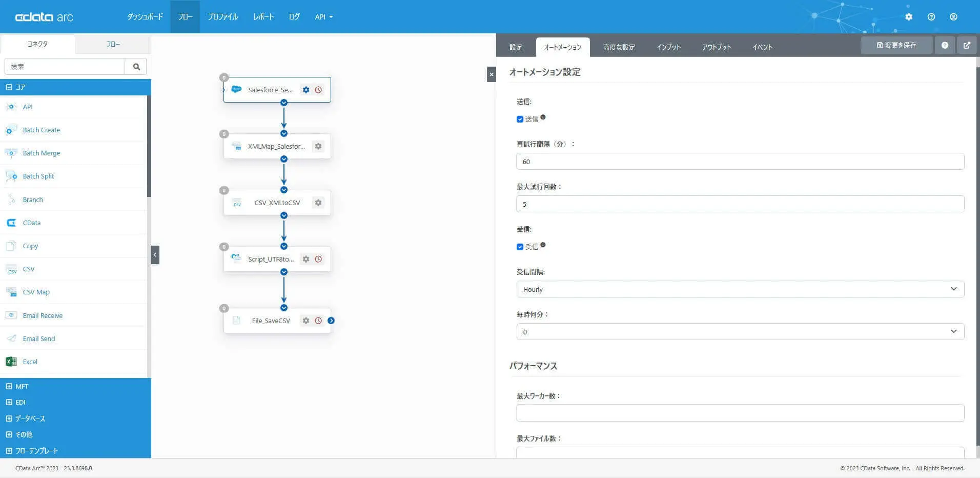Open プロファイル in top navigation
The width and height of the screenshot is (980, 478).
(223, 17)
